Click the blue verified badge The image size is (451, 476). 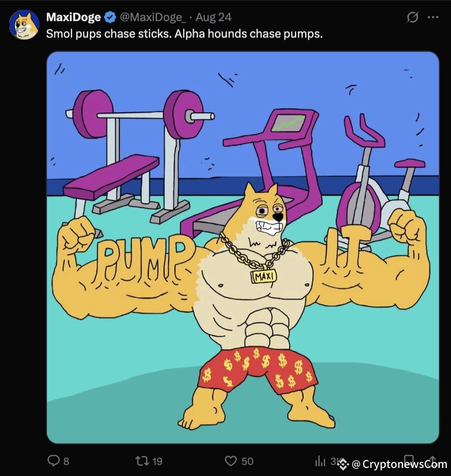point(110,17)
